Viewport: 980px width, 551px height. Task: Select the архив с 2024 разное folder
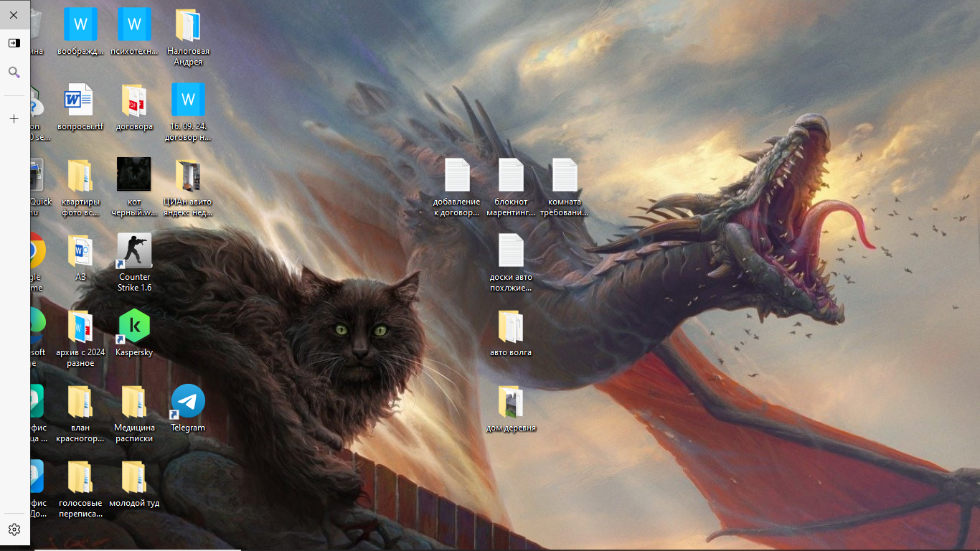[80, 326]
